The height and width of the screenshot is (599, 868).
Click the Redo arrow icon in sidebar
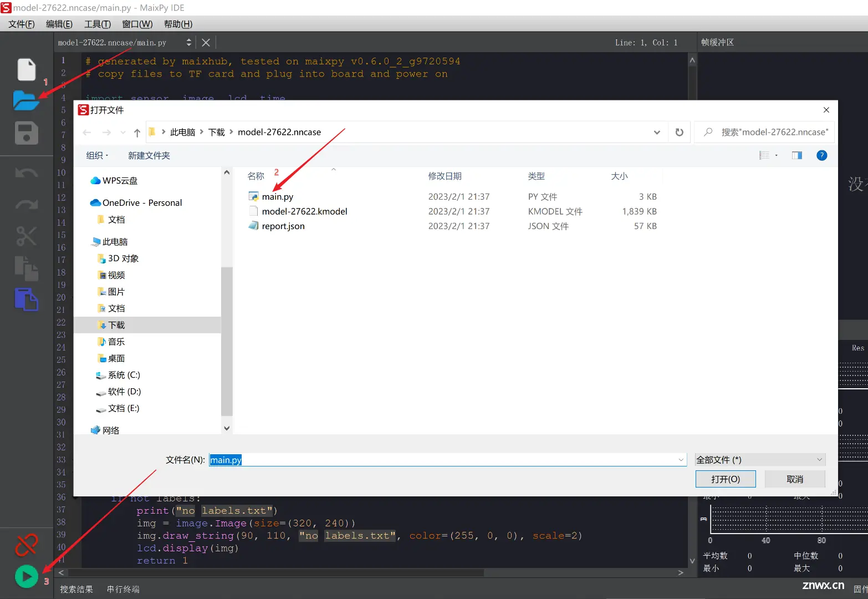(26, 204)
